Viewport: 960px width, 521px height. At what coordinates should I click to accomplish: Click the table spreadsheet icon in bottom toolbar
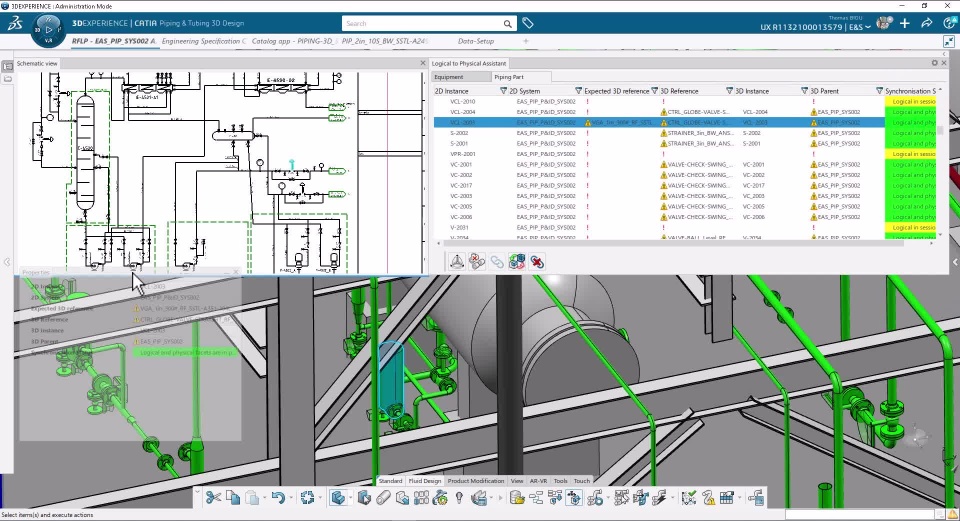pos(727,498)
